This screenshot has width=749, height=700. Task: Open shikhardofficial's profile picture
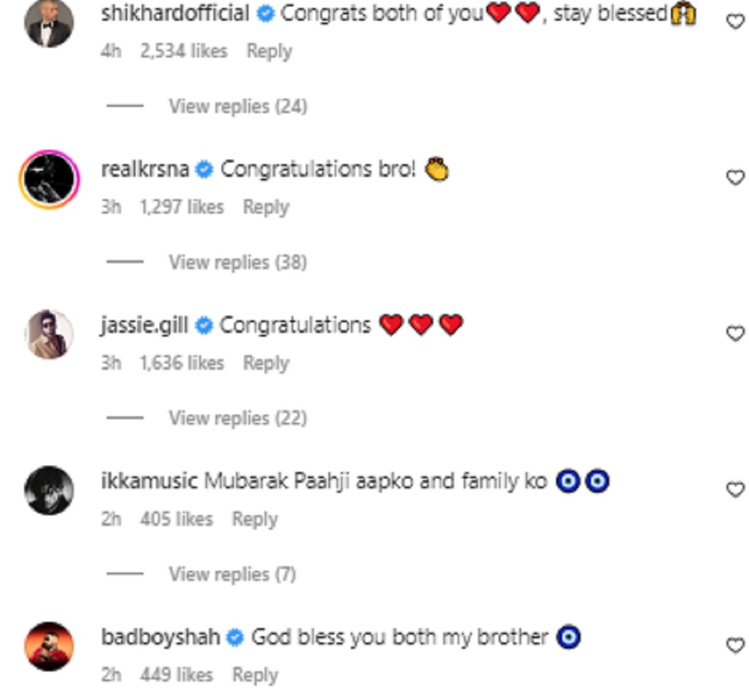pyautogui.click(x=49, y=23)
